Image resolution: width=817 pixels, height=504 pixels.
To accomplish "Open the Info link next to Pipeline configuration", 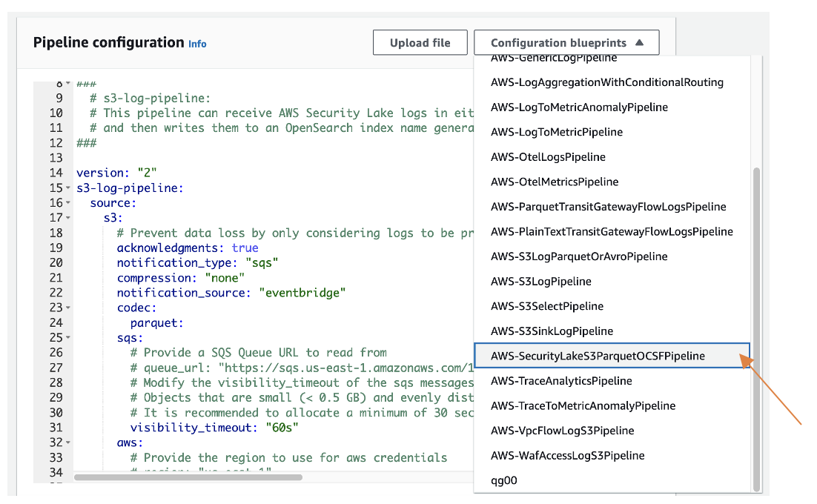I will click(x=197, y=44).
